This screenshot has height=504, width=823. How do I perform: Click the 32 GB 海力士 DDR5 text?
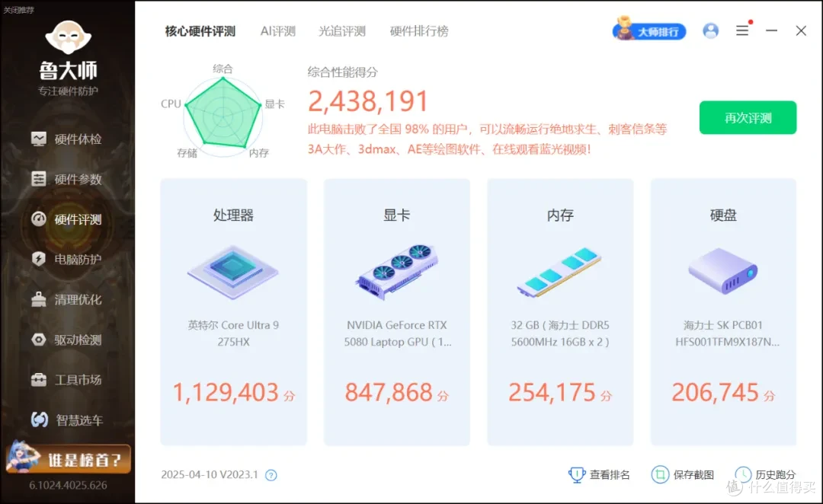(560, 333)
